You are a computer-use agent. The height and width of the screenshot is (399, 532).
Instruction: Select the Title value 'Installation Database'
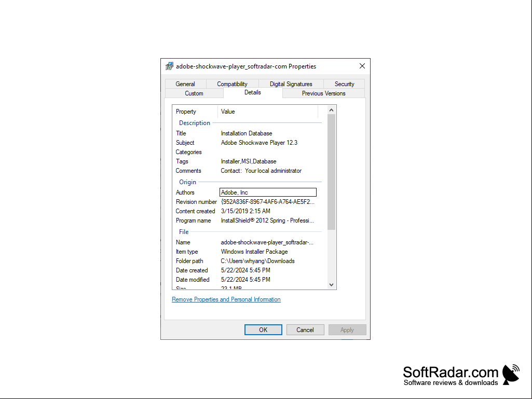(247, 133)
